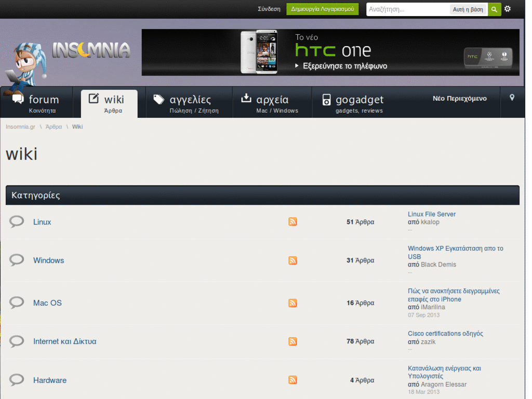The image size is (532, 399).
Task: Click the Σύνδεση login link
Action: (x=269, y=9)
